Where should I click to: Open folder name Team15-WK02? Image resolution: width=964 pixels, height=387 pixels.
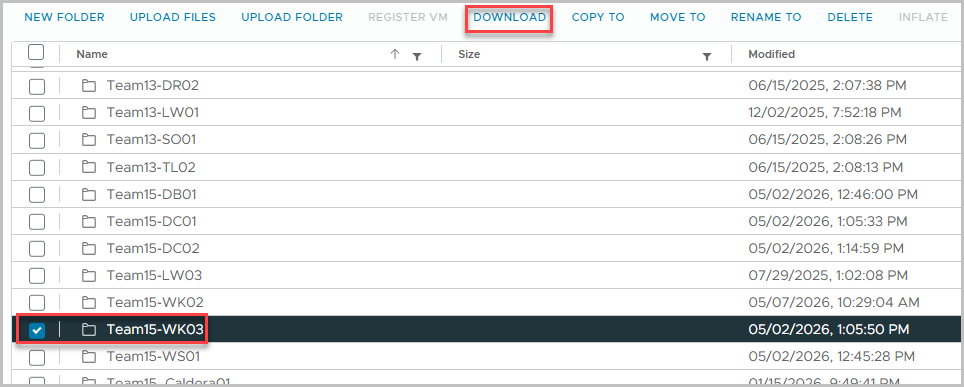[155, 303]
